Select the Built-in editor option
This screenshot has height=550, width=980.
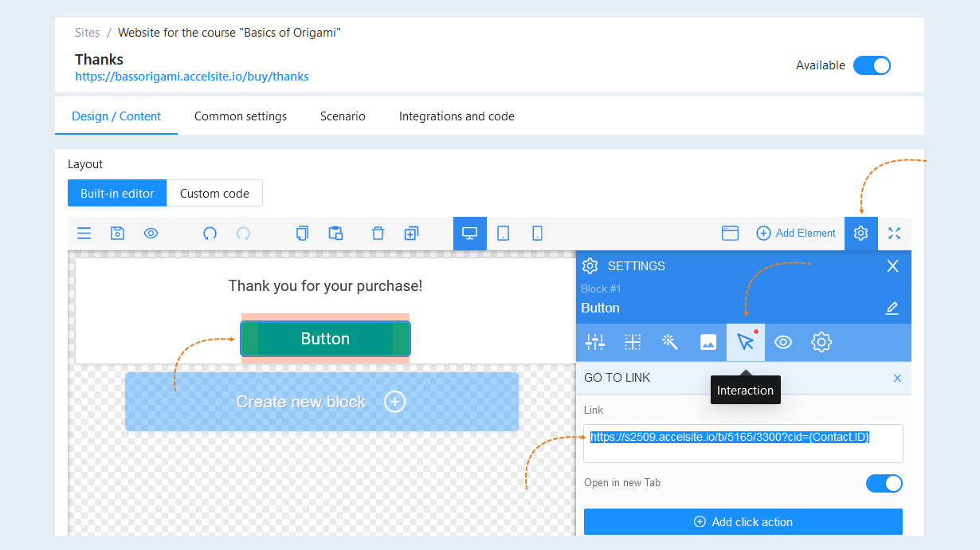(x=117, y=193)
